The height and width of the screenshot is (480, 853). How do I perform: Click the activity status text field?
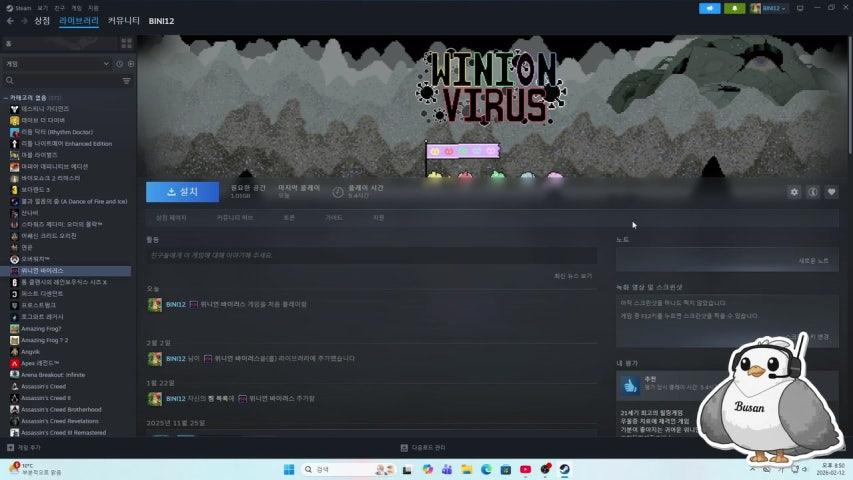(372, 255)
